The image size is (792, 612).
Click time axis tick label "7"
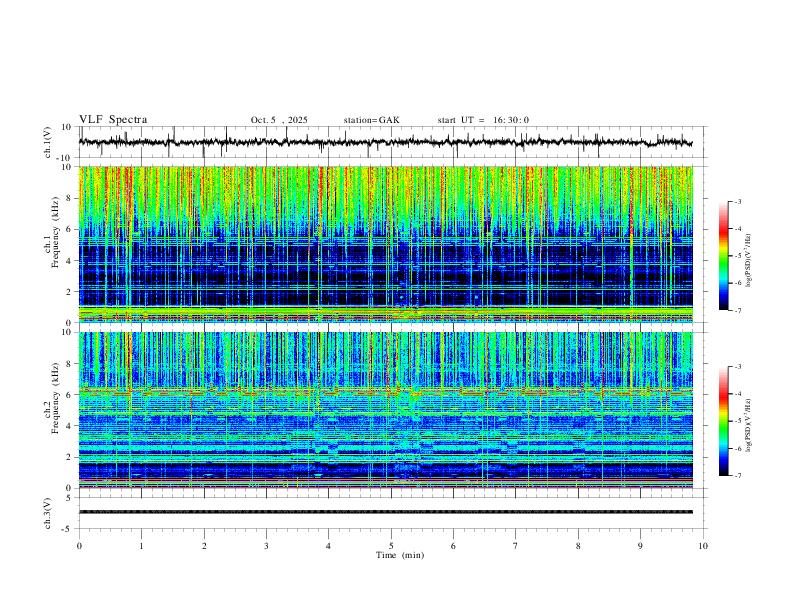[x=516, y=546]
